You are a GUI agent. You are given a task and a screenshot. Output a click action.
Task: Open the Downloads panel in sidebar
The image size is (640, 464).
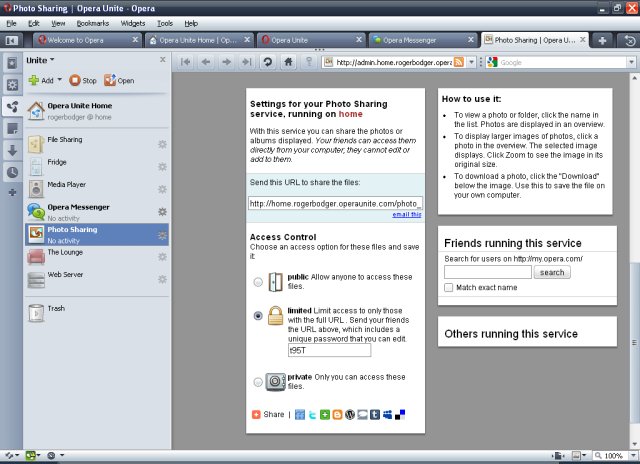pyautogui.click(x=12, y=150)
